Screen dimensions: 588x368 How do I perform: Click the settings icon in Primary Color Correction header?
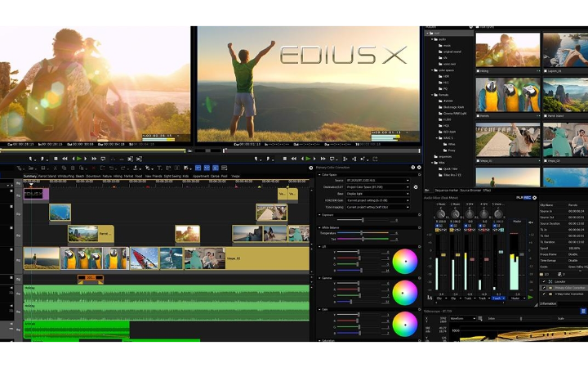[412, 167]
